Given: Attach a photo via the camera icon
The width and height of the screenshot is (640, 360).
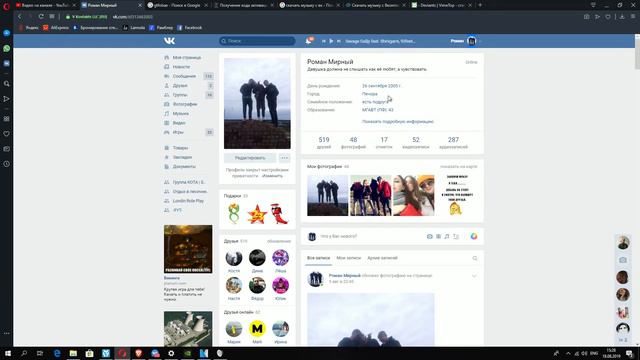Looking at the screenshot, I should point(429,236).
